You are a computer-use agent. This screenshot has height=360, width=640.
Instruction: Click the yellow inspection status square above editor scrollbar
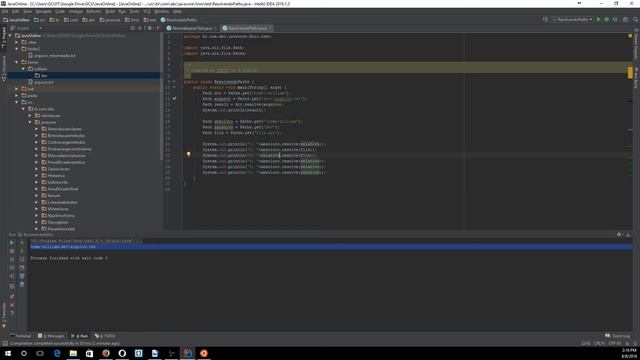point(630,36)
